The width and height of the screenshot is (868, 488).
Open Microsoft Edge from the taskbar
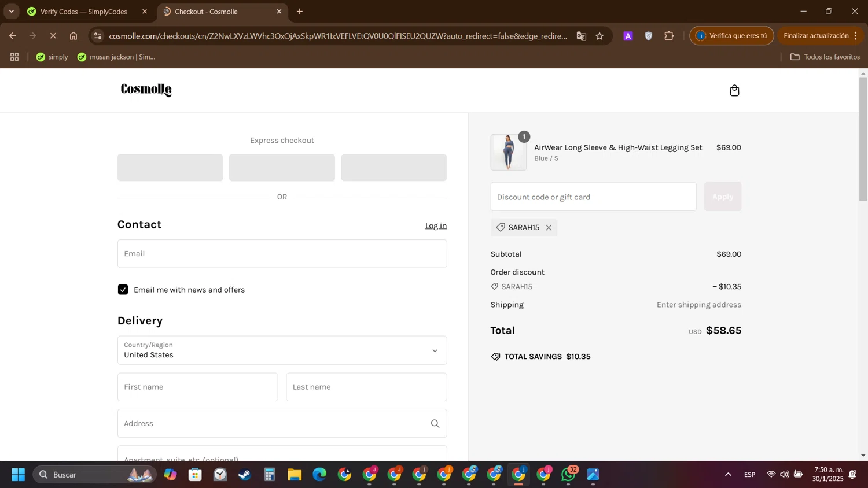tap(319, 475)
